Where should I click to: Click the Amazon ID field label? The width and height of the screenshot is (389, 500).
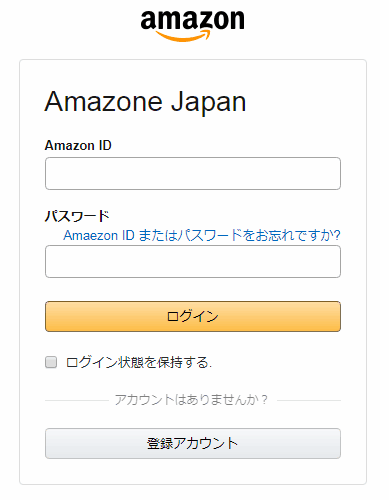[78, 145]
